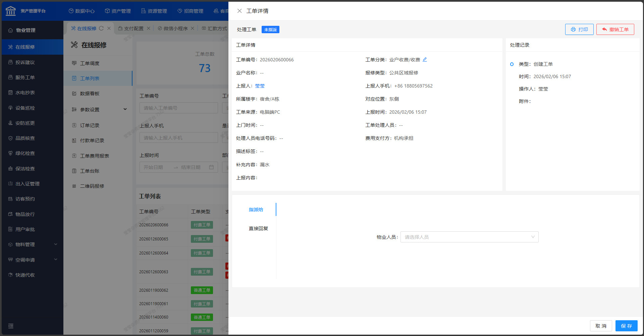Switch to the 直接回复 tab

[x=258, y=229]
